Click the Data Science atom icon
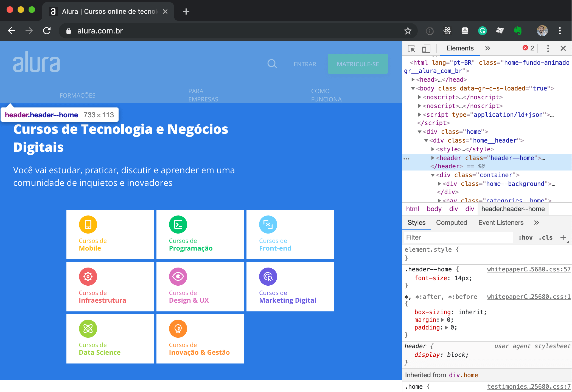572x392 pixels. (88, 329)
